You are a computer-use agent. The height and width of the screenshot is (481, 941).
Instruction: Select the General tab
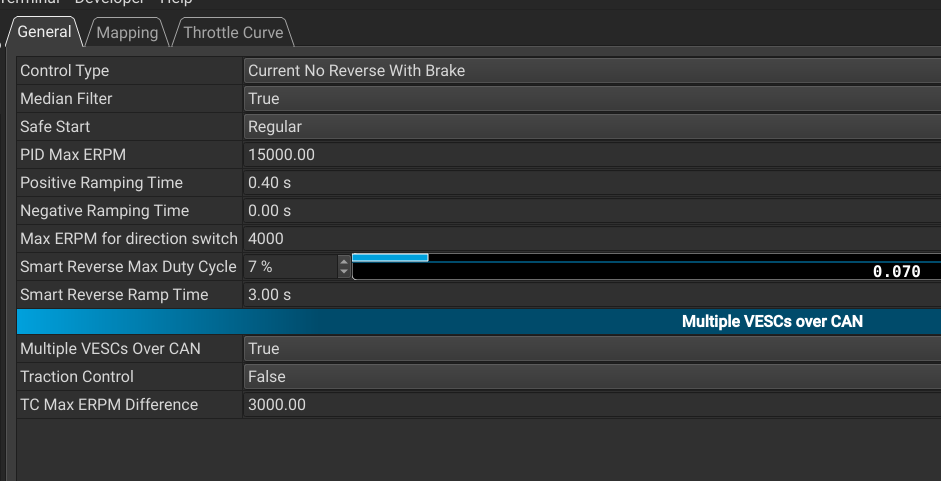coord(45,32)
